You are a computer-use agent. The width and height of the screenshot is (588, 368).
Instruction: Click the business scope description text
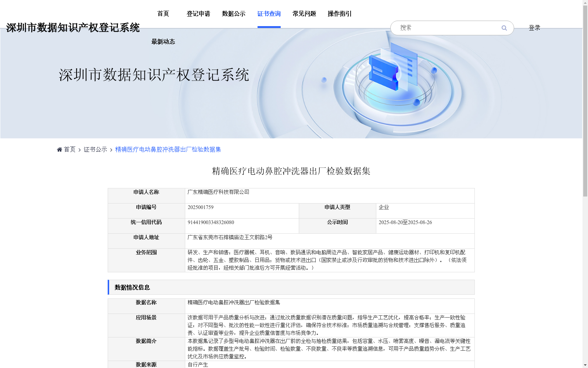[327, 260]
